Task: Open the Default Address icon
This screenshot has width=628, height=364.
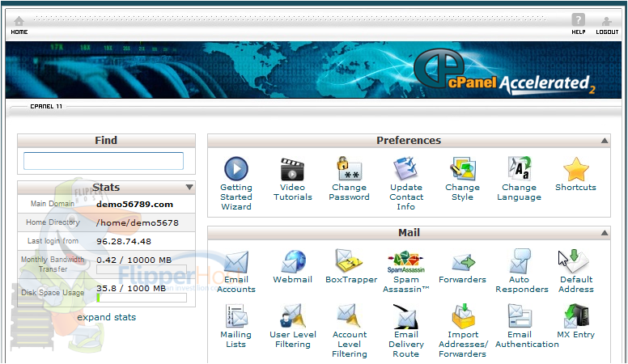Action: pos(575,261)
